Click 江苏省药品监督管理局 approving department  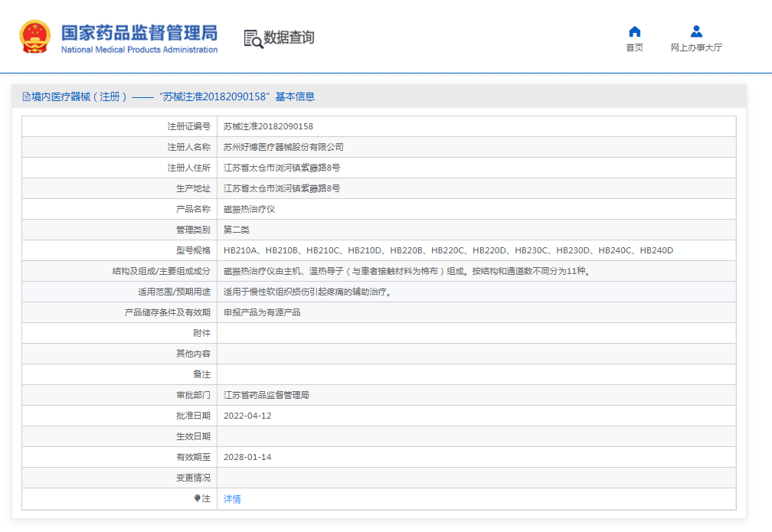[x=267, y=395]
